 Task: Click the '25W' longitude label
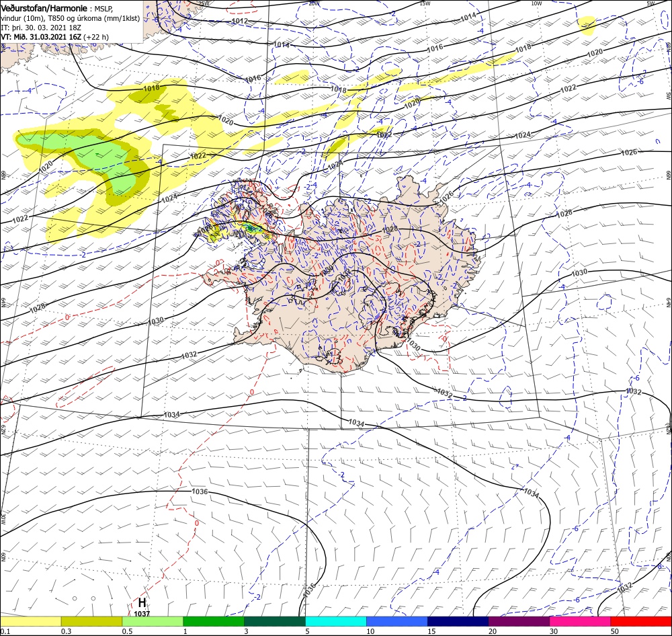pos(204,3)
